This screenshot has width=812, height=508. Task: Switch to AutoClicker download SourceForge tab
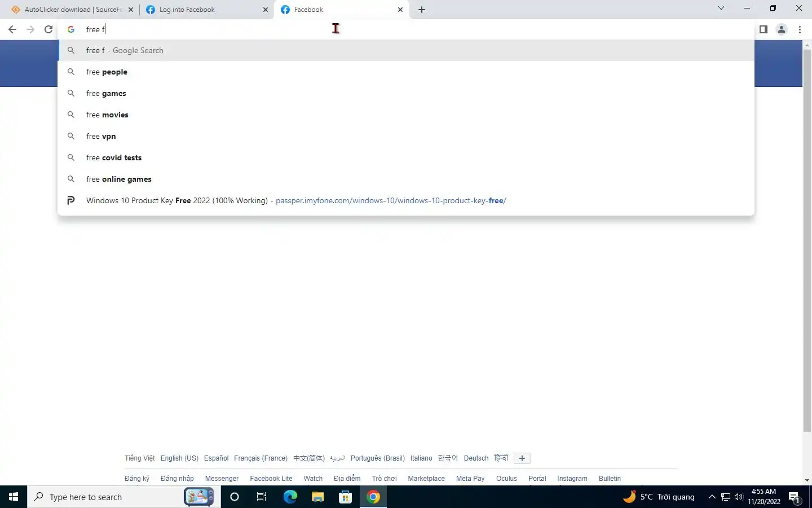pos(72,10)
